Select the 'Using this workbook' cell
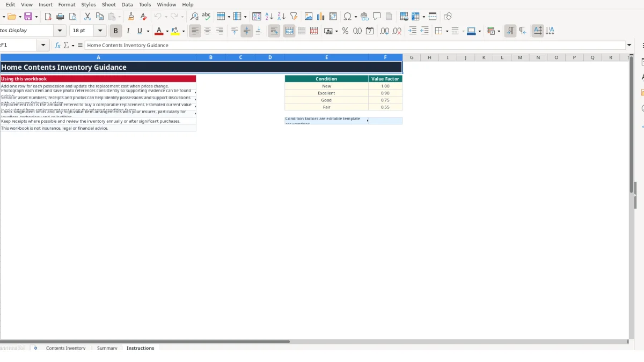 coord(98,79)
